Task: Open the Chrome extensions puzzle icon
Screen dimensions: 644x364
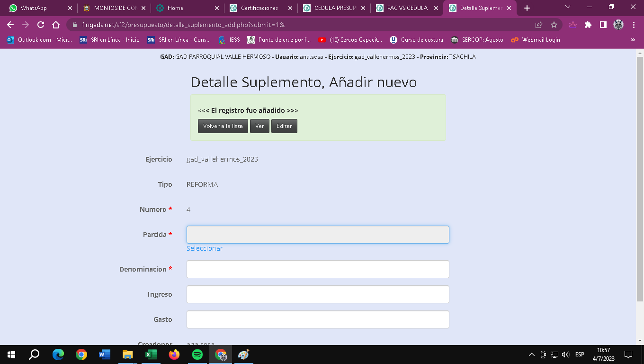Action: [588, 25]
